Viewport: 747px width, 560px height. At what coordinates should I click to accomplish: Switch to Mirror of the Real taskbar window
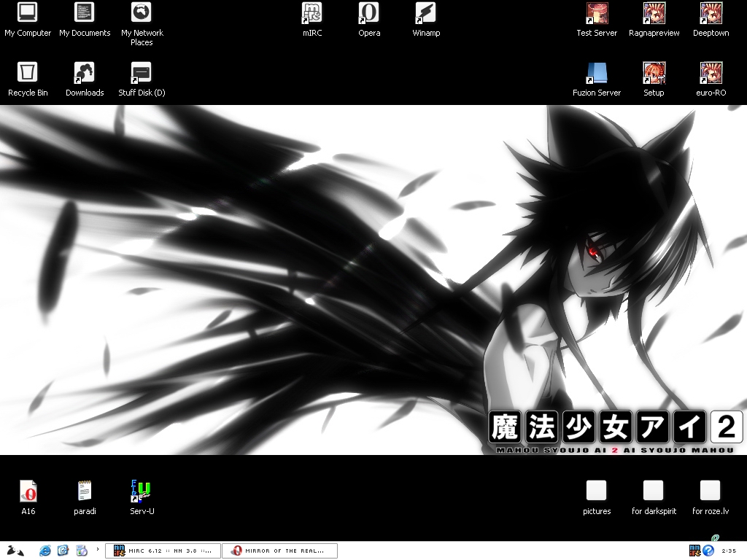pyautogui.click(x=279, y=551)
